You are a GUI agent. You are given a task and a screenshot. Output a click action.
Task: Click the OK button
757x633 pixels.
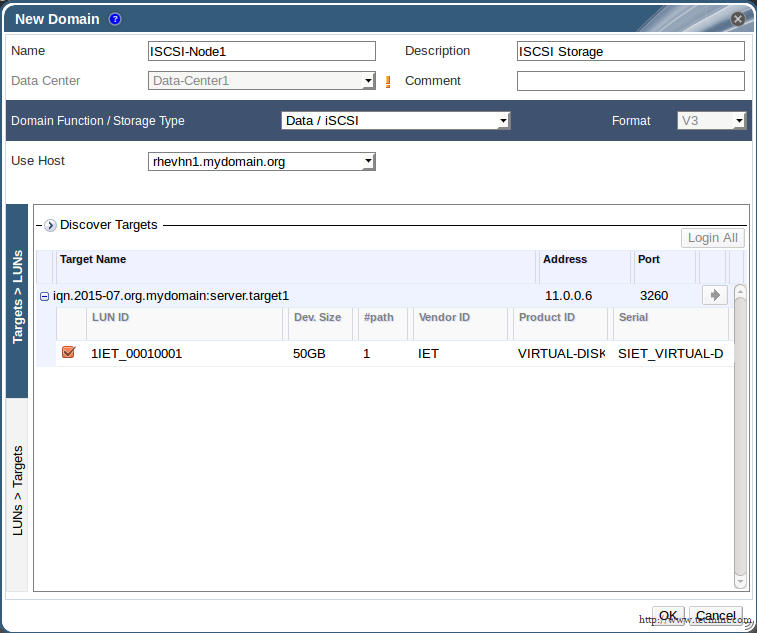click(x=668, y=615)
